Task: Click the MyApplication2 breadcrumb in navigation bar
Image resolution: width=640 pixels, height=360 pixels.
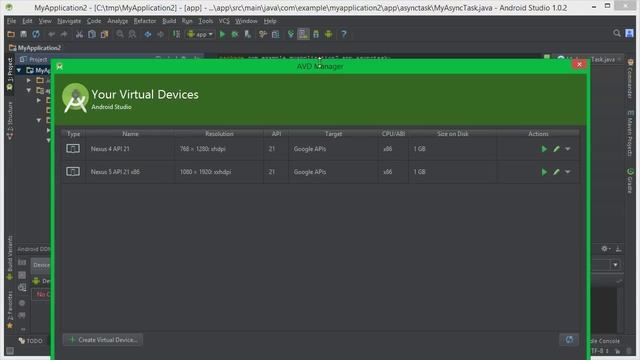Action: [x=35, y=48]
